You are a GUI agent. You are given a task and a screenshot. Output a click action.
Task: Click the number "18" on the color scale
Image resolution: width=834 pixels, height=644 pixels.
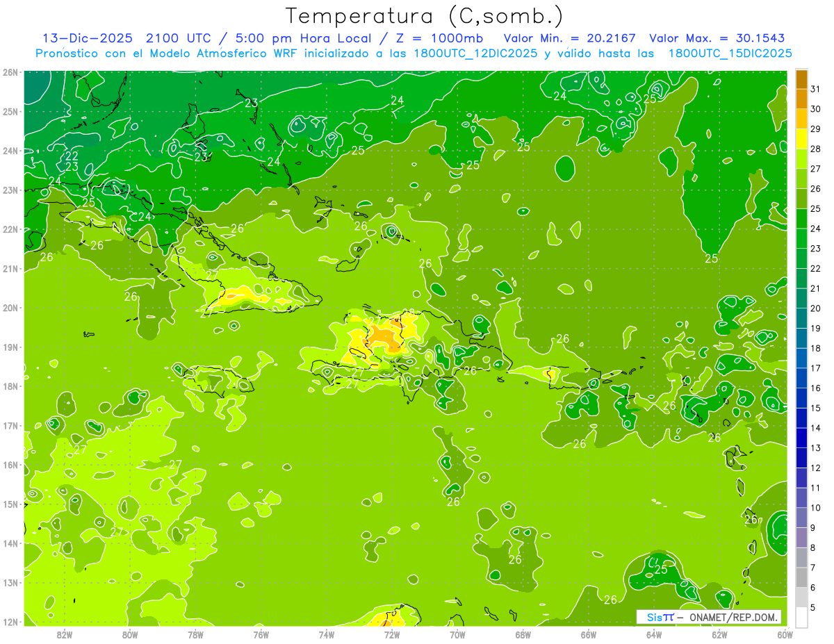pos(815,348)
